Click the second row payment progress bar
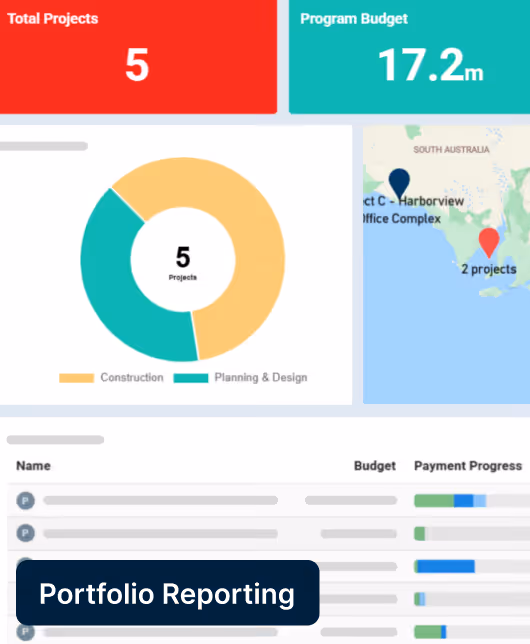This screenshot has width=530, height=644. [x=472, y=534]
